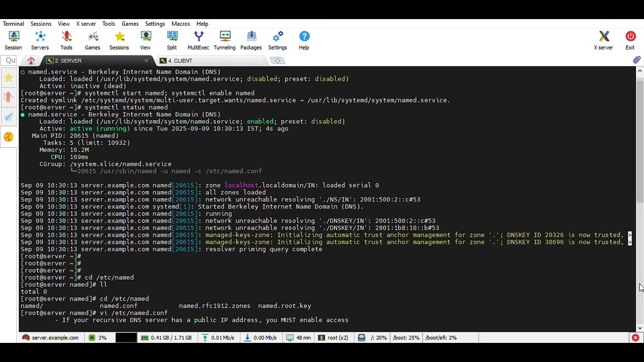Open the Settings menu in menu bar
This screenshot has width=644, height=362.
155,24
